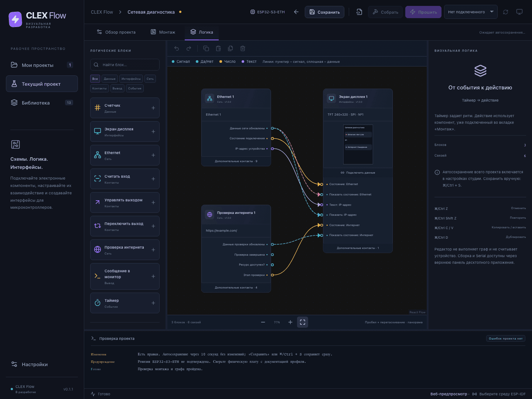532x399 pixels.
Task: Switch to the Обзор проекта tab
Action: (116, 32)
